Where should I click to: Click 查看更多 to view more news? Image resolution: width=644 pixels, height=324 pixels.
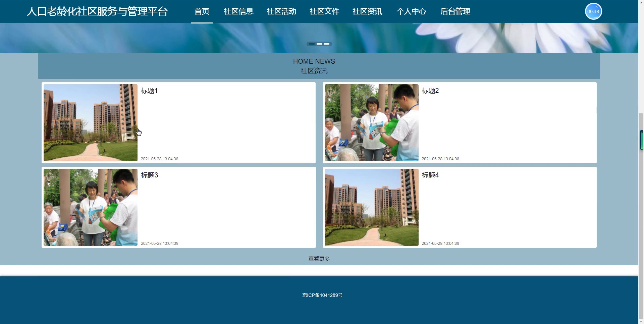pos(319,259)
